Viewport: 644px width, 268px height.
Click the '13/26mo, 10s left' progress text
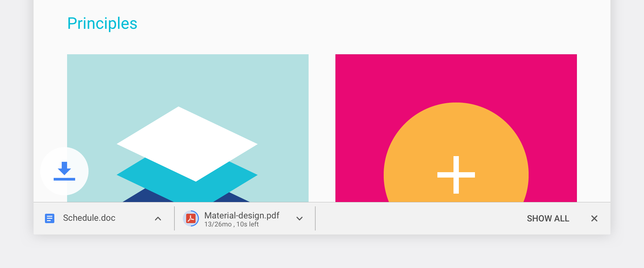(x=231, y=224)
